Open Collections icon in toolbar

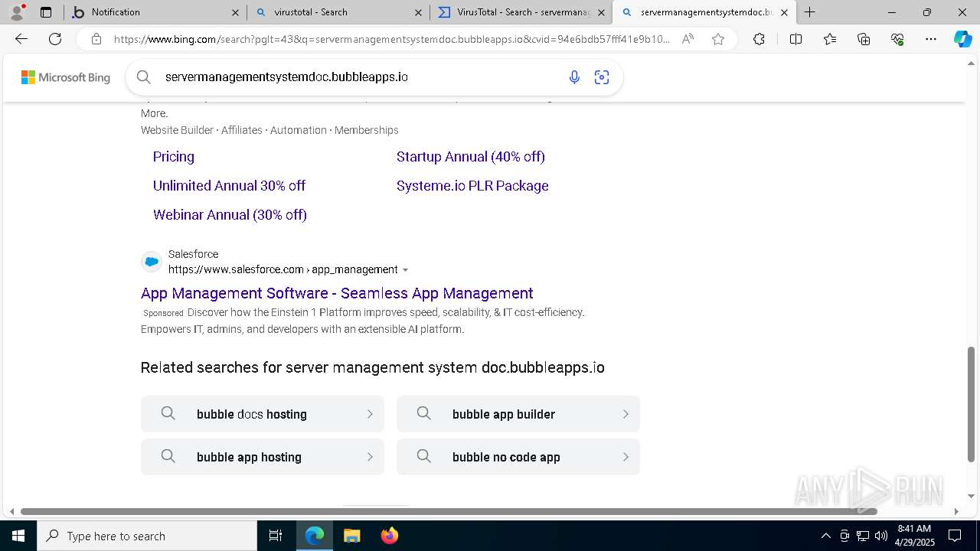pos(864,39)
